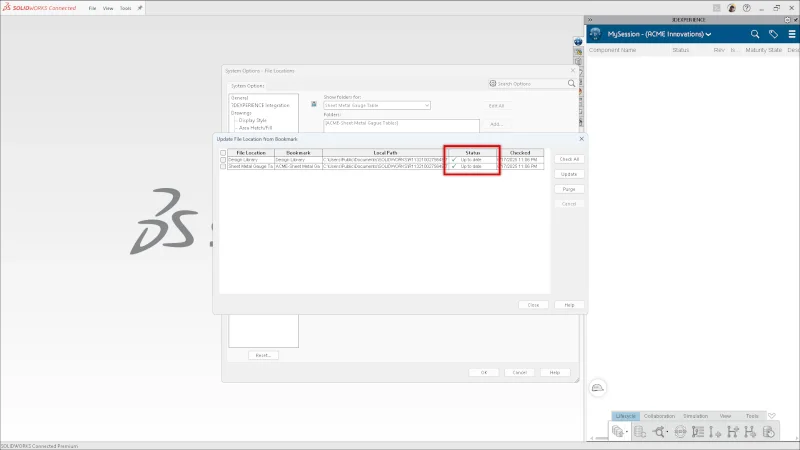
Task: Click the Edit All button
Action: point(496,106)
